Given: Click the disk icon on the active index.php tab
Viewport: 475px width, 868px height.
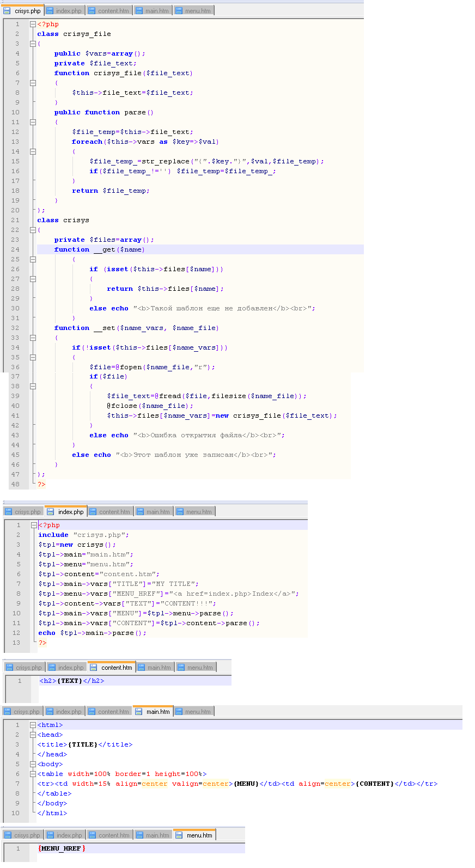Looking at the screenshot, I should pos(51,512).
